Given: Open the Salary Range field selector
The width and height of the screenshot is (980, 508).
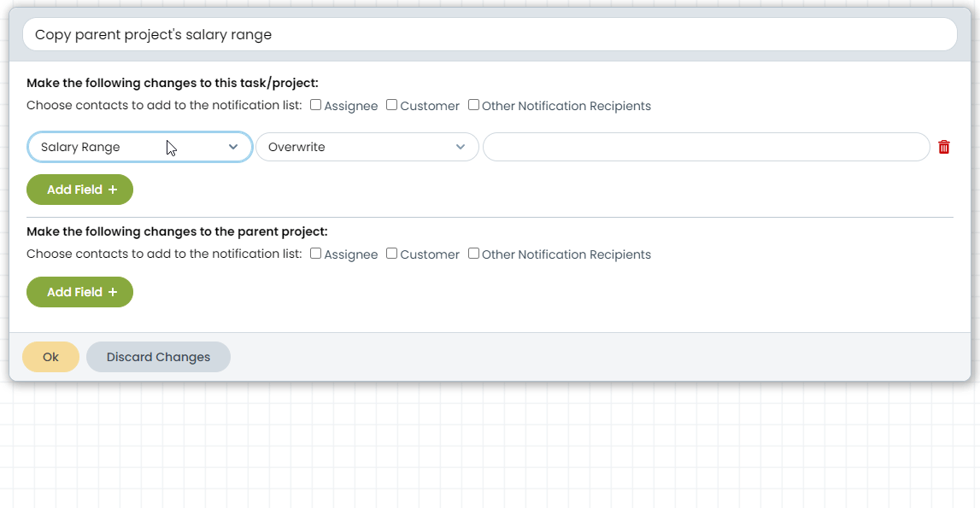Looking at the screenshot, I should pos(140,147).
